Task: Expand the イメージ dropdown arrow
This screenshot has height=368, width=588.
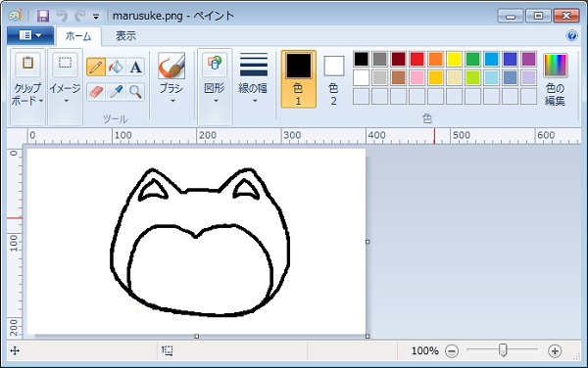Action: [66, 101]
